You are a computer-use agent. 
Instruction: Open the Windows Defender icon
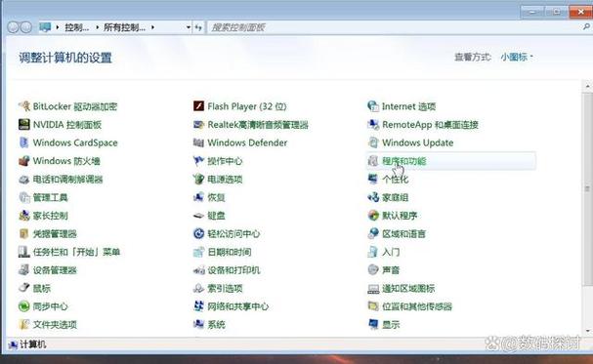pyautogui.click(x=199, y=142)
